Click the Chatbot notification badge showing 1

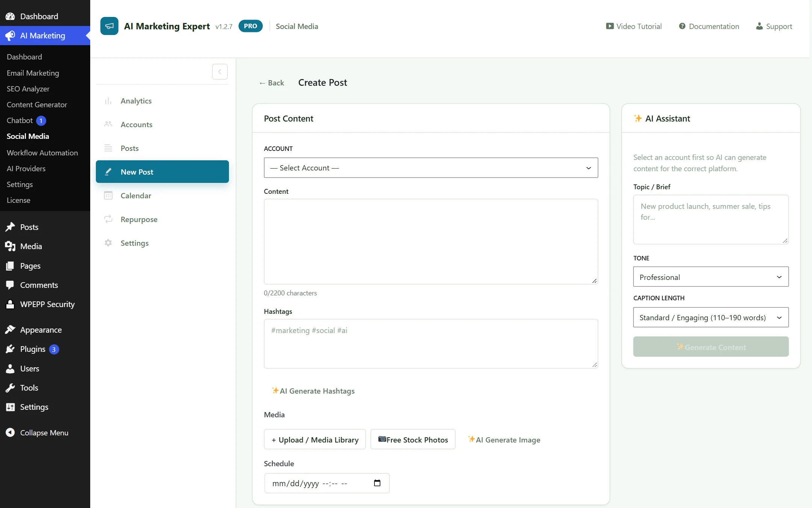[41, 120]
